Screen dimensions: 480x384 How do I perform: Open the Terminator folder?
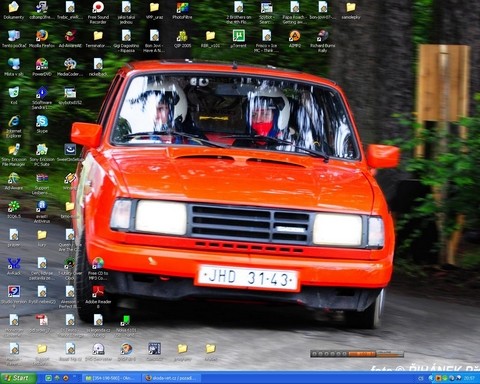[98, 39]
